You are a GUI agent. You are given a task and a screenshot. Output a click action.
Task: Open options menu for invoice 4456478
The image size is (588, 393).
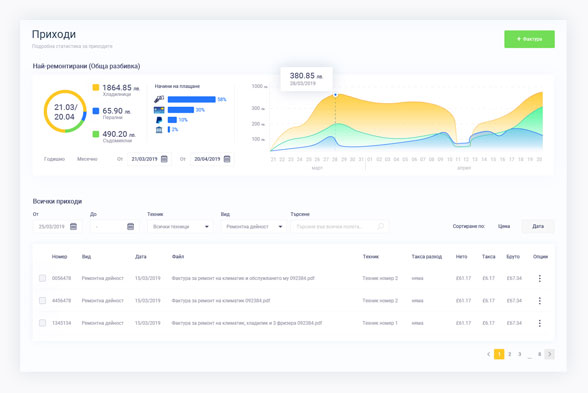tap(540, 300)
